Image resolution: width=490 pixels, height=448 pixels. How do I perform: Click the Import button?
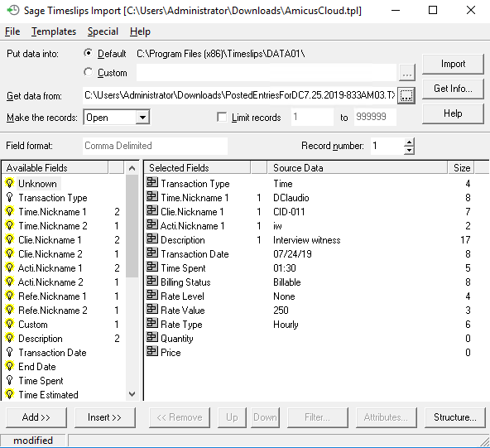pyautogui.click(x=453, y=64)
